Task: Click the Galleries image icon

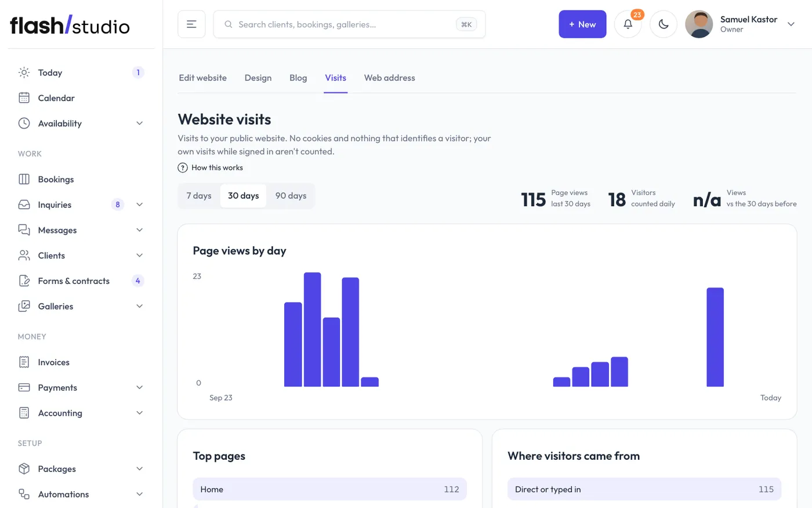Action: point(24,306)
